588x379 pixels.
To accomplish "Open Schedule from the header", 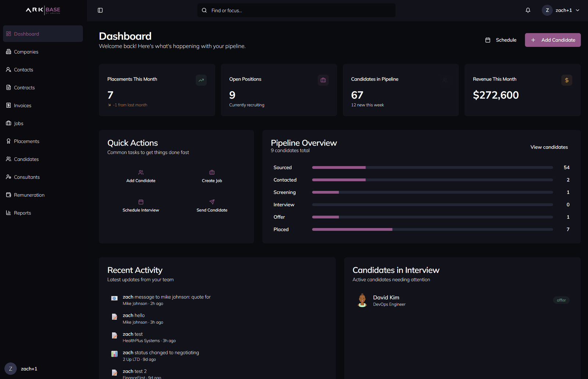I will [501, 40].
